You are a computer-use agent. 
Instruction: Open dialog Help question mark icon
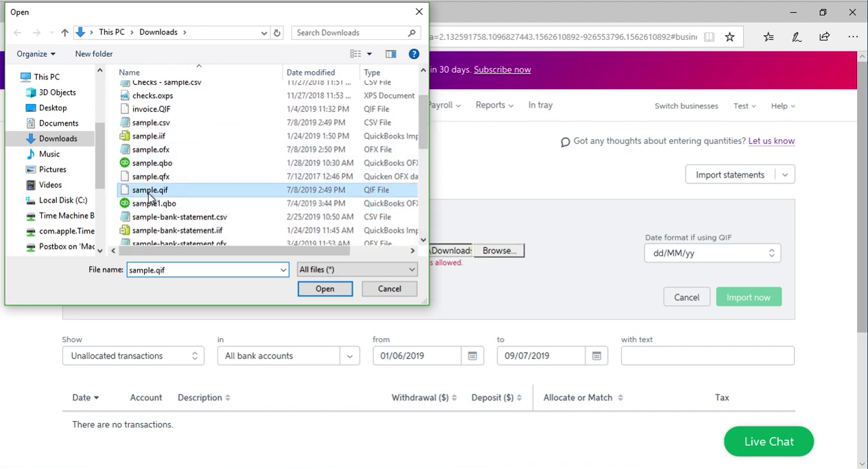coord(414,54)
